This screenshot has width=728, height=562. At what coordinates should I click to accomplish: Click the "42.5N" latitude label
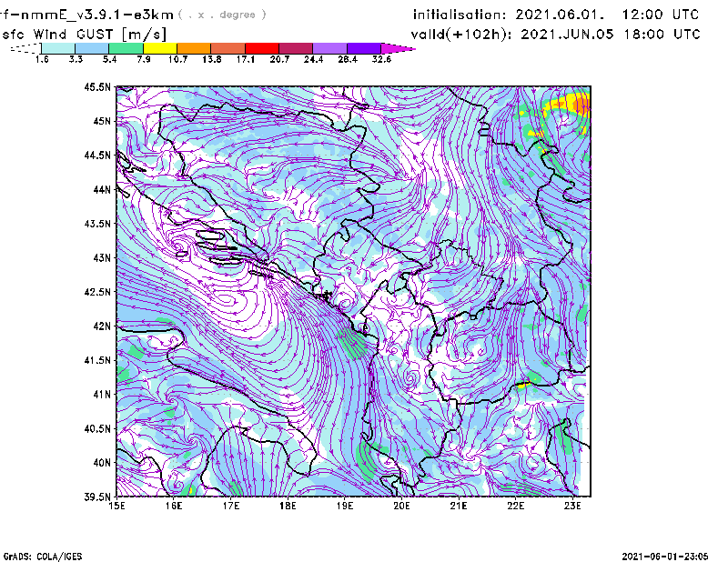(x=97, y=292)
